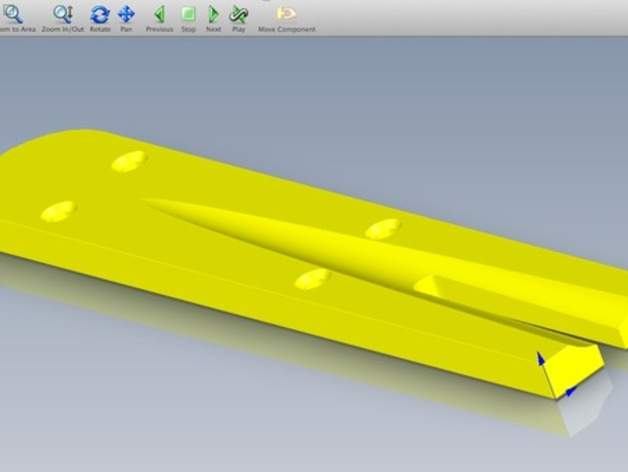The height and width of the screenshot is (472, 628).
Task: Advance to the Next step
Action: coord(213,15)
